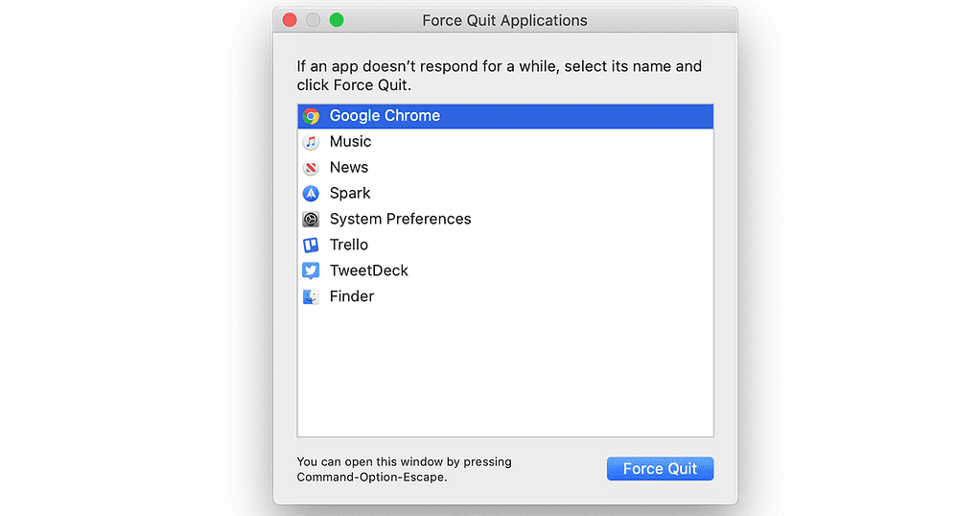Pick Trello from the list

(x=349, y=246)
